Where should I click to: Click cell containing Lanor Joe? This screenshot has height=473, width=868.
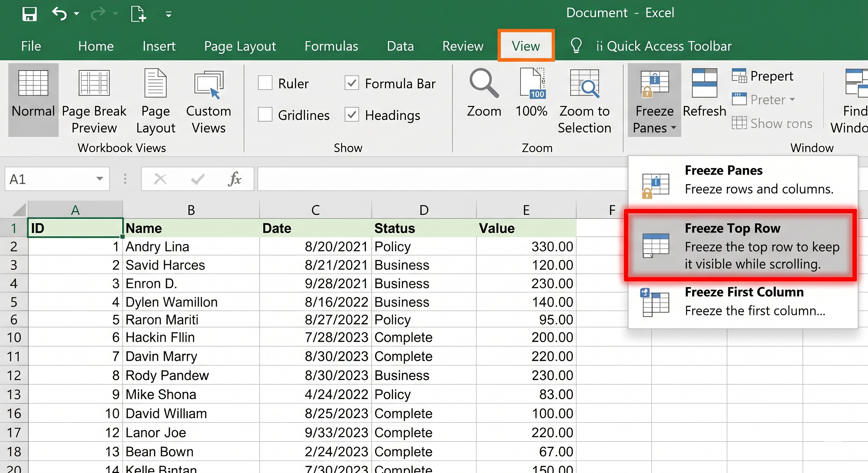point(191,433)
